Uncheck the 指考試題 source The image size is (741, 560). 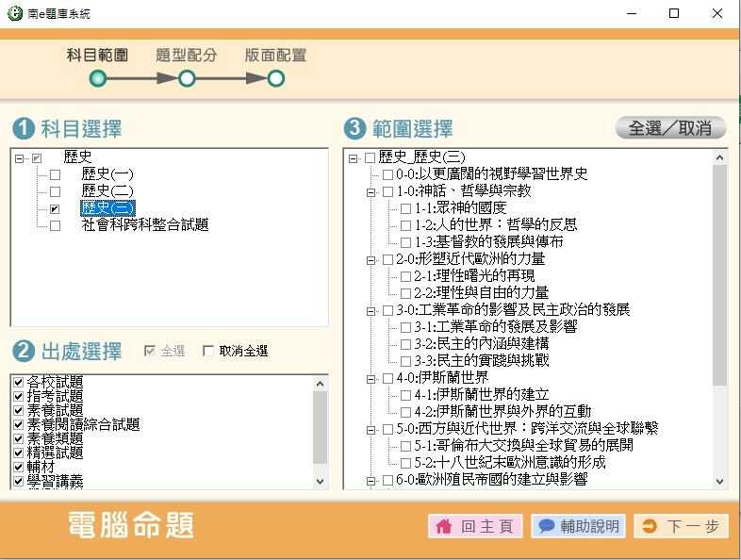click(19, 396)
